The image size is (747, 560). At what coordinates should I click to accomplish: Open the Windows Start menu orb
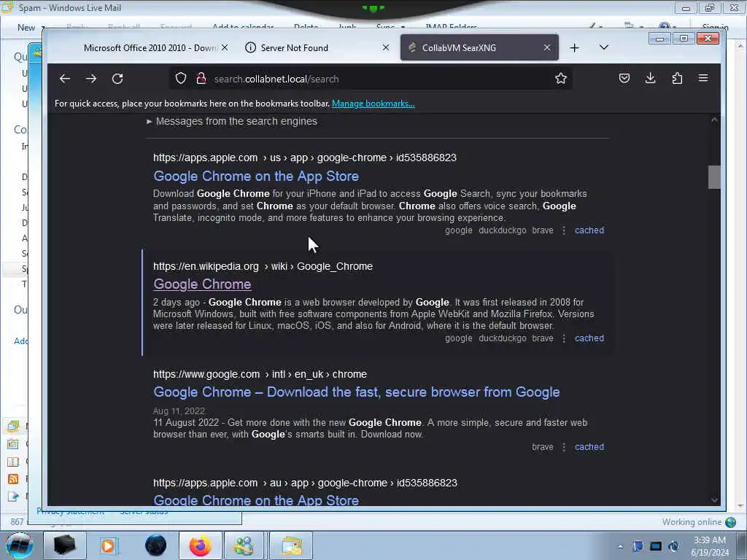point(20,545)
